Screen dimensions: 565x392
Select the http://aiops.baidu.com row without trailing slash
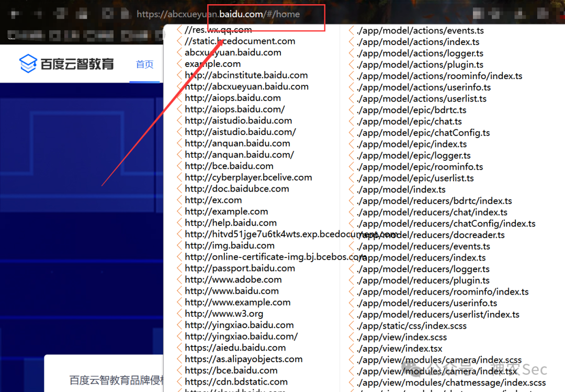[x=232, y=98]
